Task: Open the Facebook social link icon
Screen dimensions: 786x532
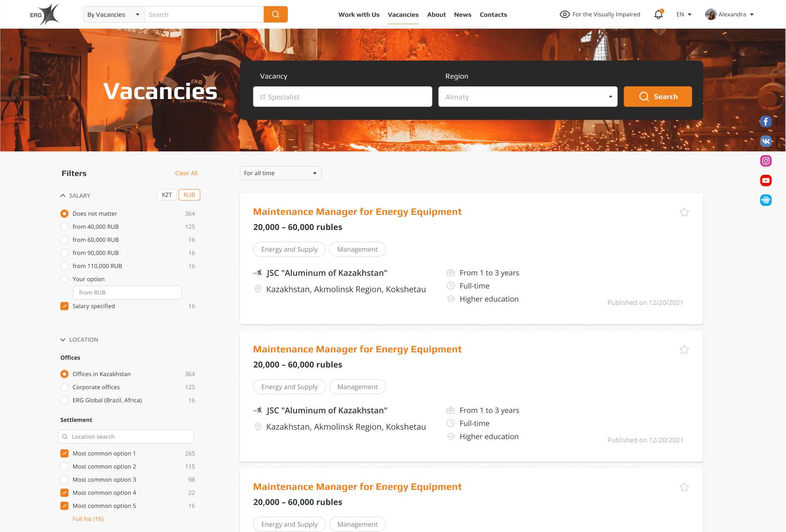Action: 766,122
